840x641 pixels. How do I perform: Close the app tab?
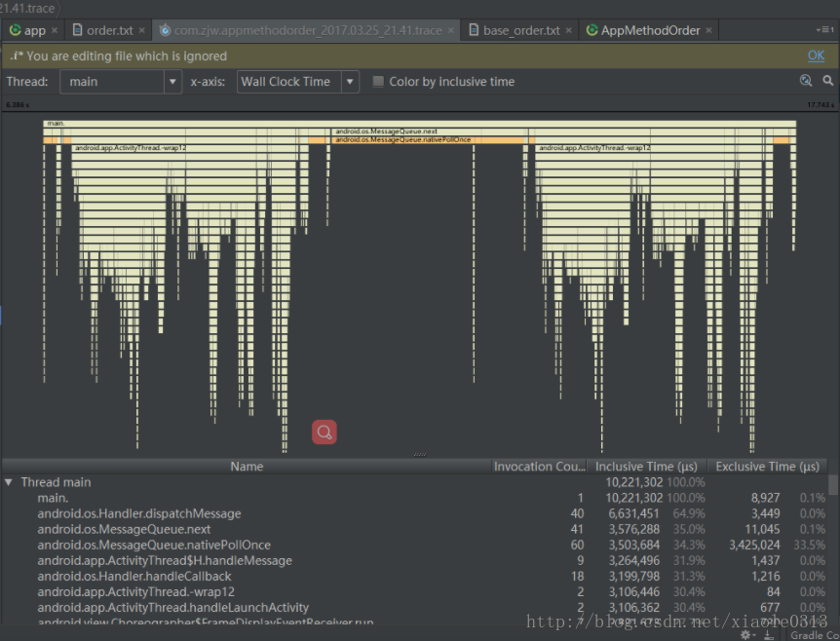55,30
